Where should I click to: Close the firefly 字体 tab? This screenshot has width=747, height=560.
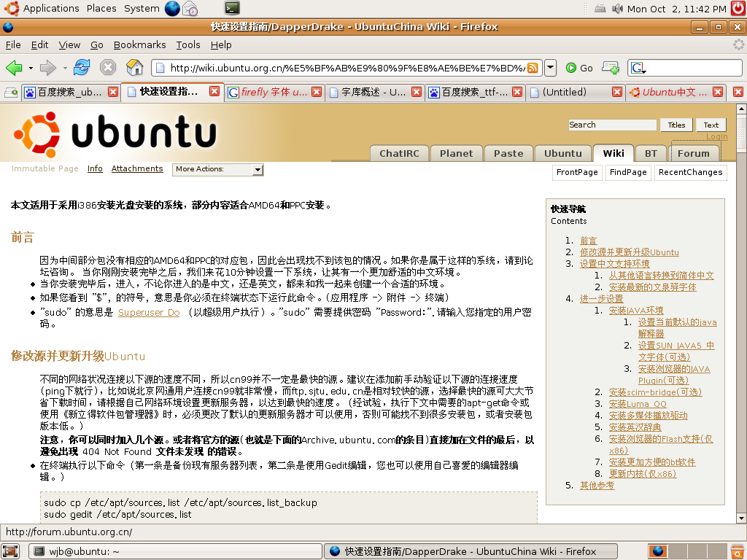click(x=317, y=92)
